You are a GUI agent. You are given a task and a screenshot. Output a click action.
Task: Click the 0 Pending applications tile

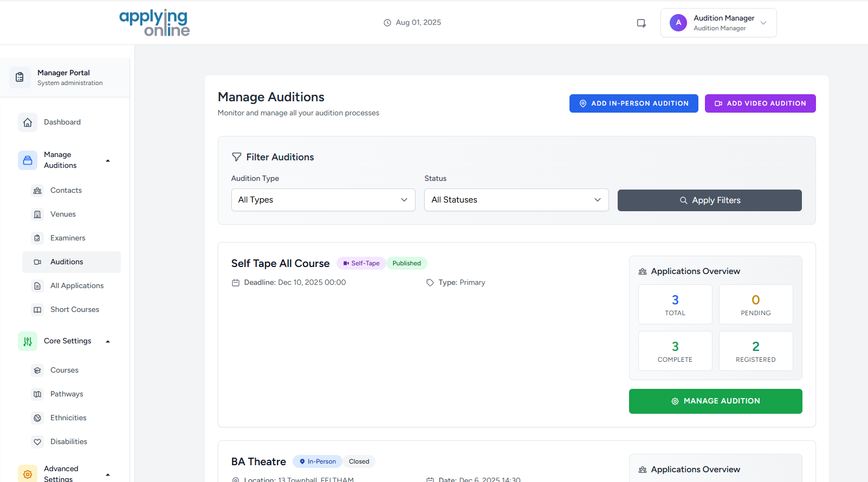point(756,304)
